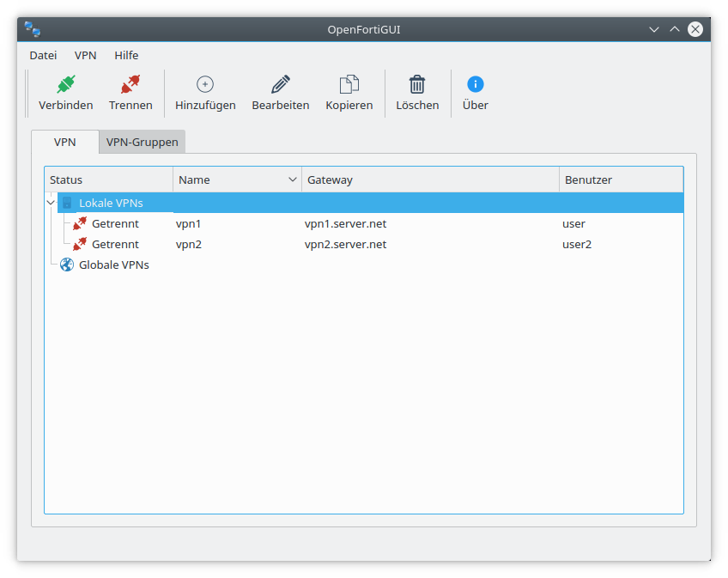The width and height of the screenshot is (728, 578).
Task: Open the Über info icon
Action: 475,84
